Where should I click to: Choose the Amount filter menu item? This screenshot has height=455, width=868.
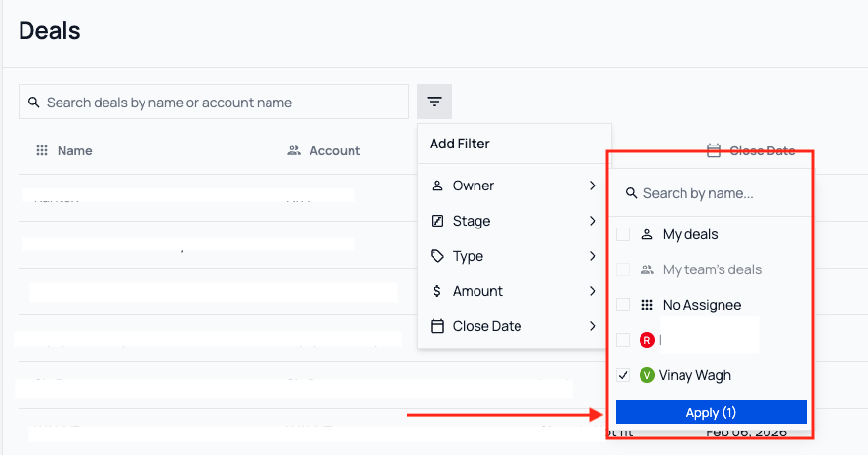point(477,291)
